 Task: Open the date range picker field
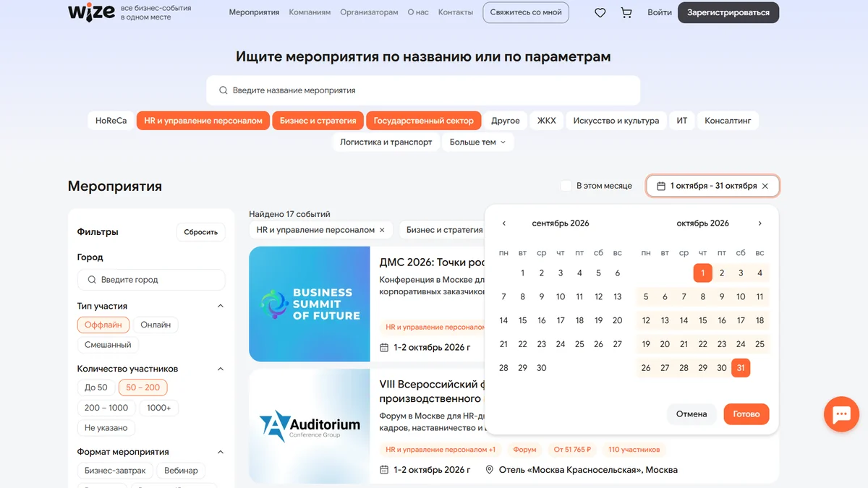(712, 186)
